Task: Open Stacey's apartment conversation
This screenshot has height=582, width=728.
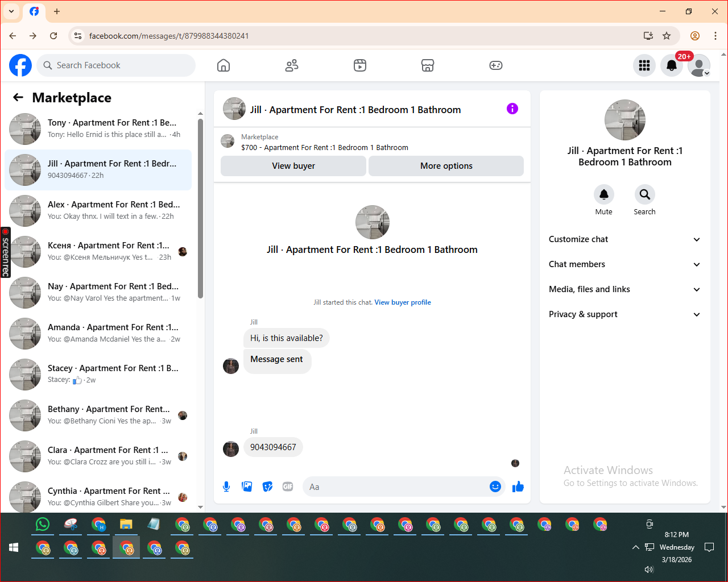Action: click(98, 375)
